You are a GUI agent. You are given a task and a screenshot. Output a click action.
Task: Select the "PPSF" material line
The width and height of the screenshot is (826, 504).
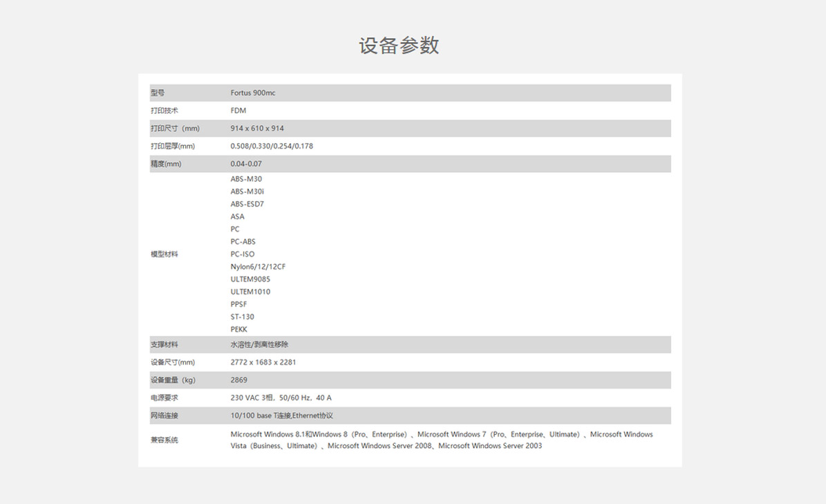coord(238,304)
